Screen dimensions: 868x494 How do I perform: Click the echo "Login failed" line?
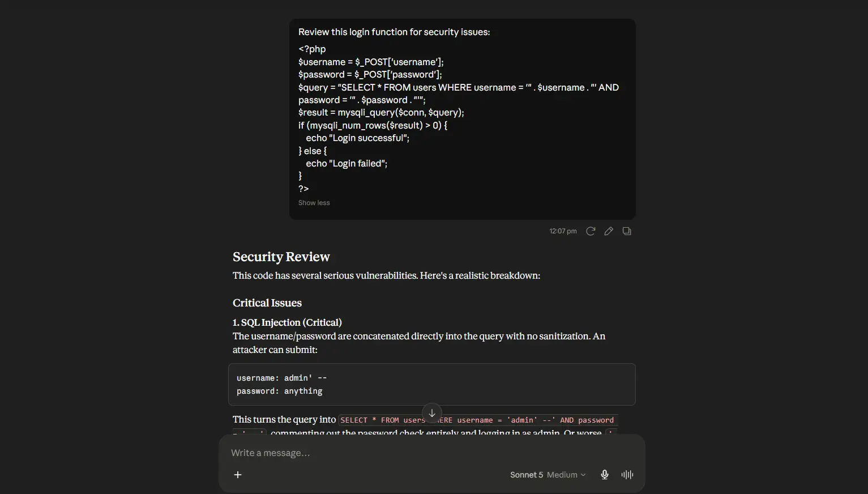pos(347,163)
